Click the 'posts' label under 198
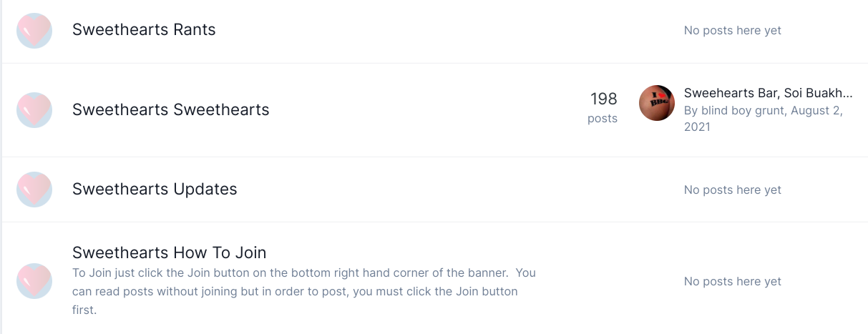 603,119
